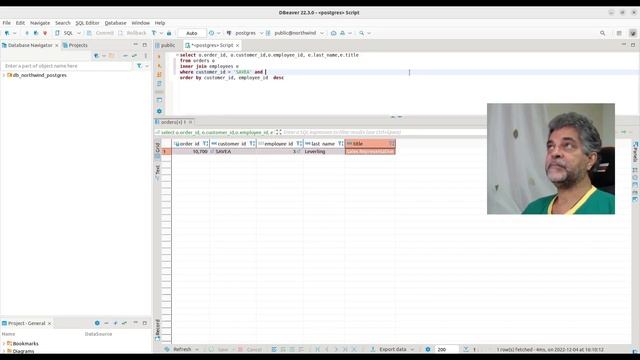The width and height of the screenshot is (640, 360).
Task: Open the Database Navigator view menu dots
Action: (x=146, y=56)
